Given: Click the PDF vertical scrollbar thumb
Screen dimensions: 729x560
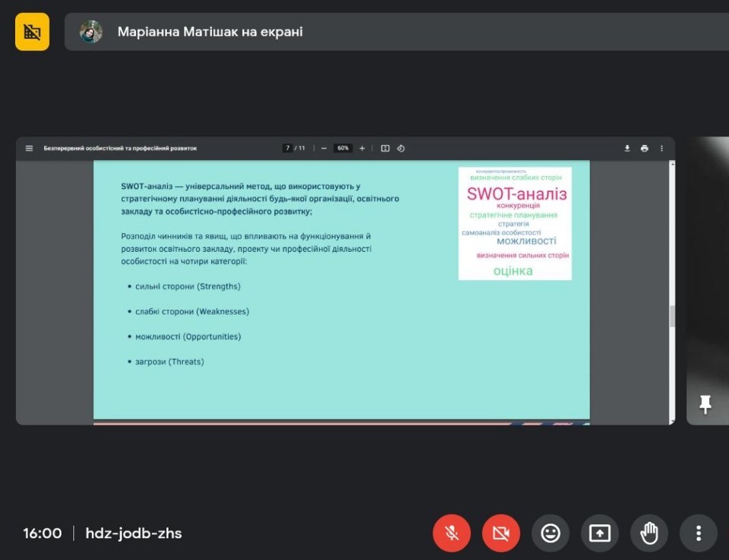Looking at the screenshot, I should 672,316.
